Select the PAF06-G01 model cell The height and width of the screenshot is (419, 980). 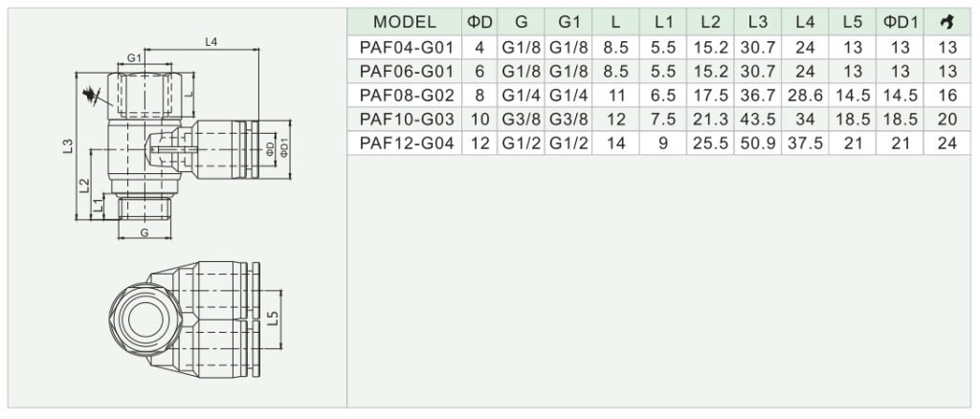pos(405,71)
